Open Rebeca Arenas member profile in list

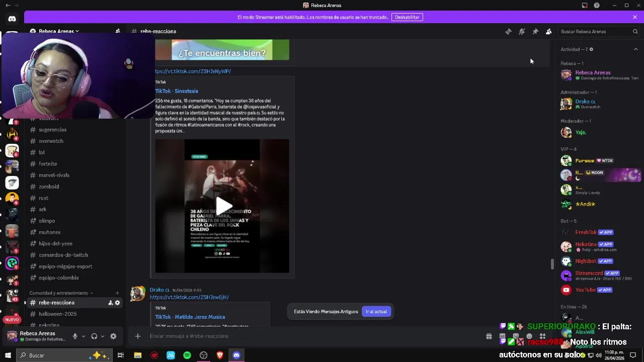pyautogui.click(x=600, y=75)
